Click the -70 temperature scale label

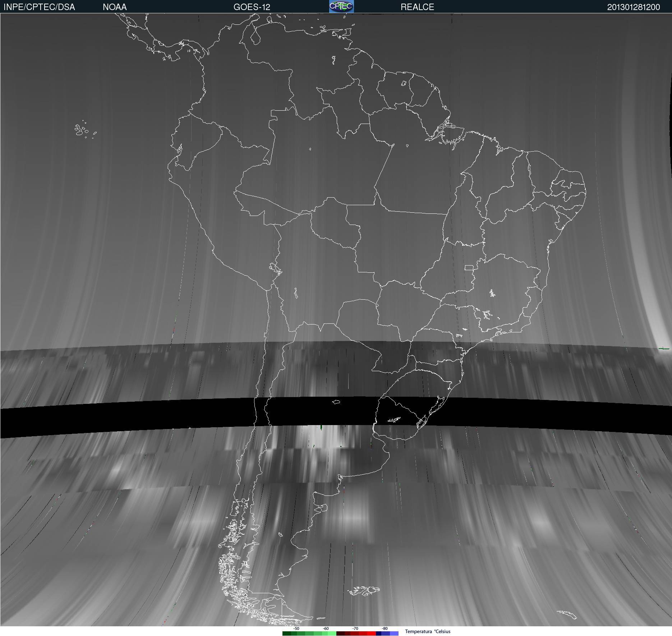[355, 628]
